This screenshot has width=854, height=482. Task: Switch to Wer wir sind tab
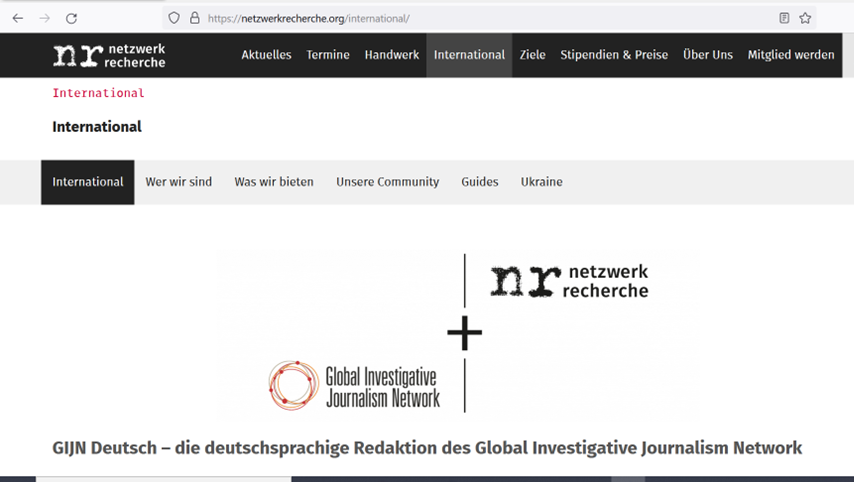[179, 182]
